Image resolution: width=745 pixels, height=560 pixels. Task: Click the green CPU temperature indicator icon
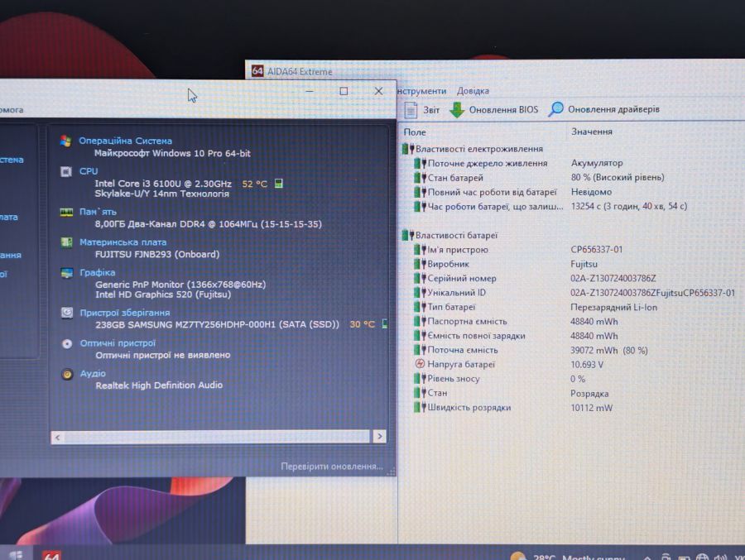coord(279,184)
